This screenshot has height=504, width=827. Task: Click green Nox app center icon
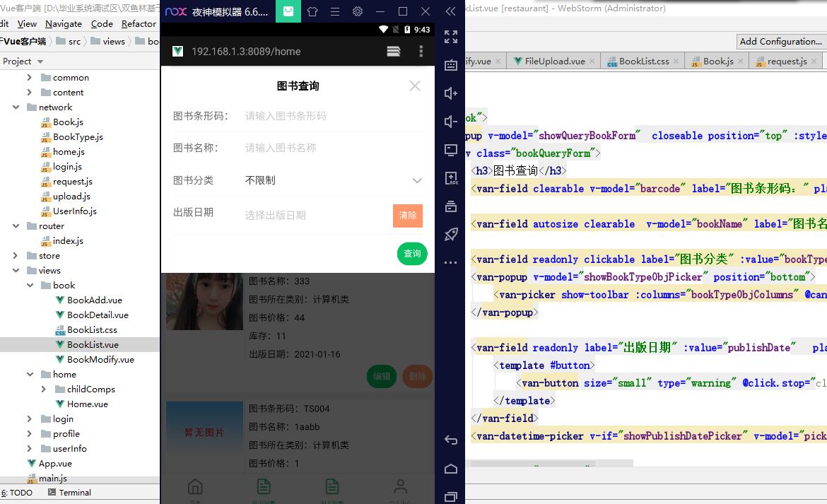coord(288,11)
